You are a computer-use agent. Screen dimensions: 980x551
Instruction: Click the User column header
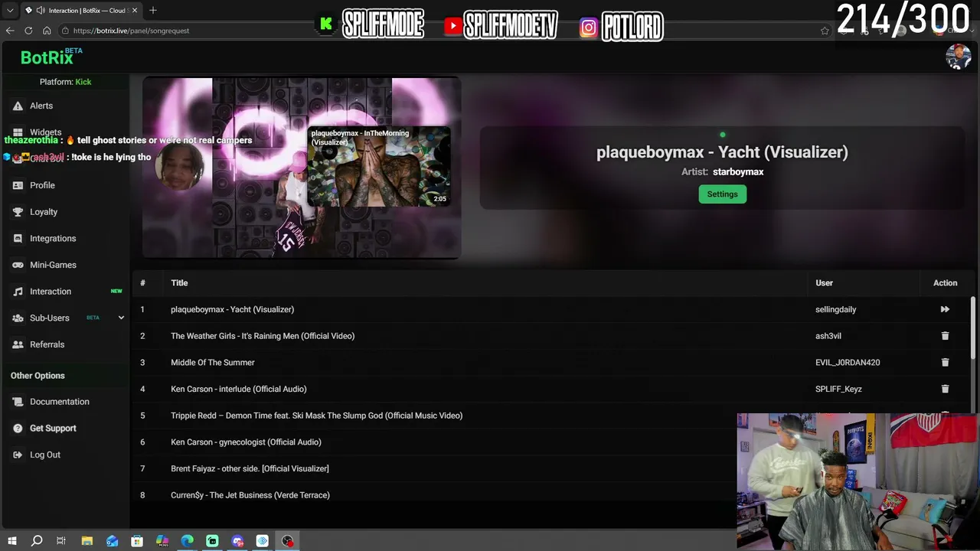824,283
